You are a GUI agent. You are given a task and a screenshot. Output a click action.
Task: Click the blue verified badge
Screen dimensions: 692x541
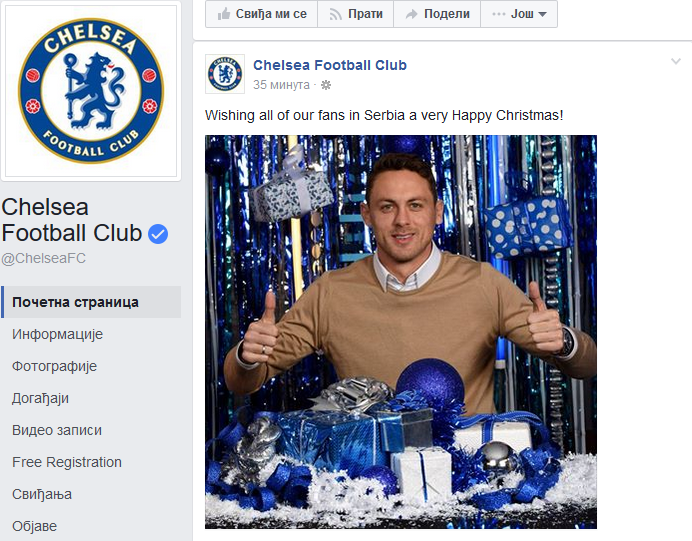pyautogui.click(x=158, y=234)
